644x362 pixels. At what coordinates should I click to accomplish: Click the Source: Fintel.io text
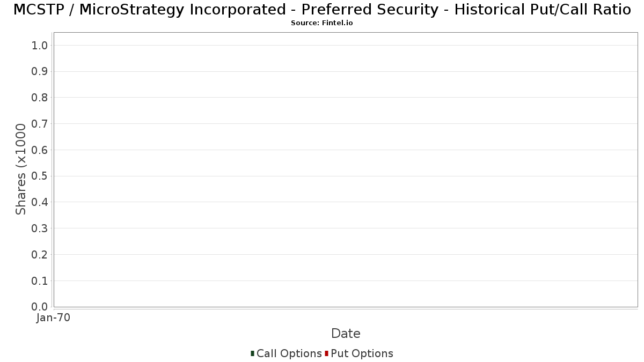pos(322,23)
